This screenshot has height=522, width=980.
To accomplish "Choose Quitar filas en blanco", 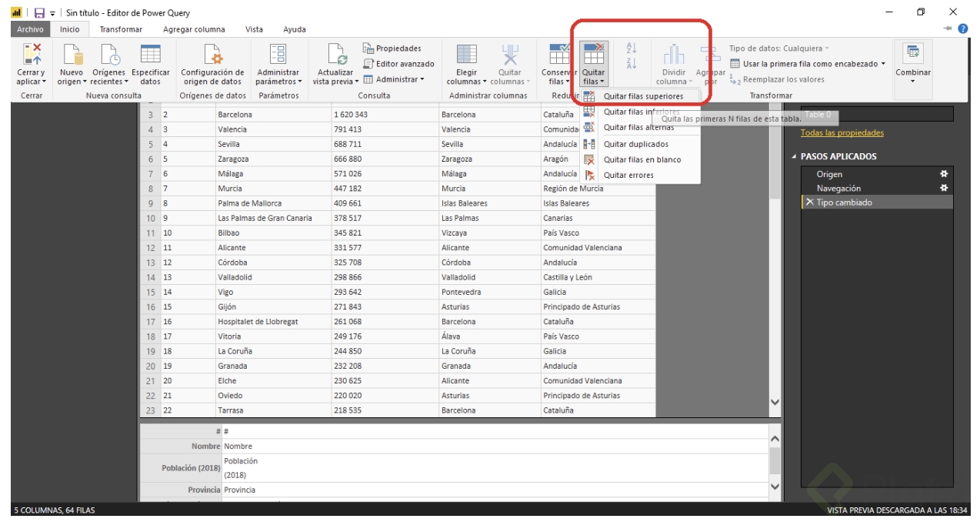I will pos(640,159).
